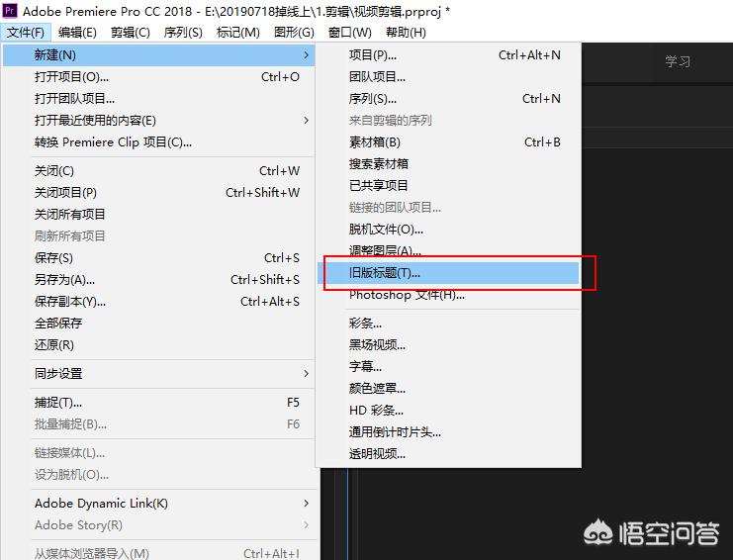Open the 窗口(W) menu
Screen dimensions: 733x560
pos(349,33)
